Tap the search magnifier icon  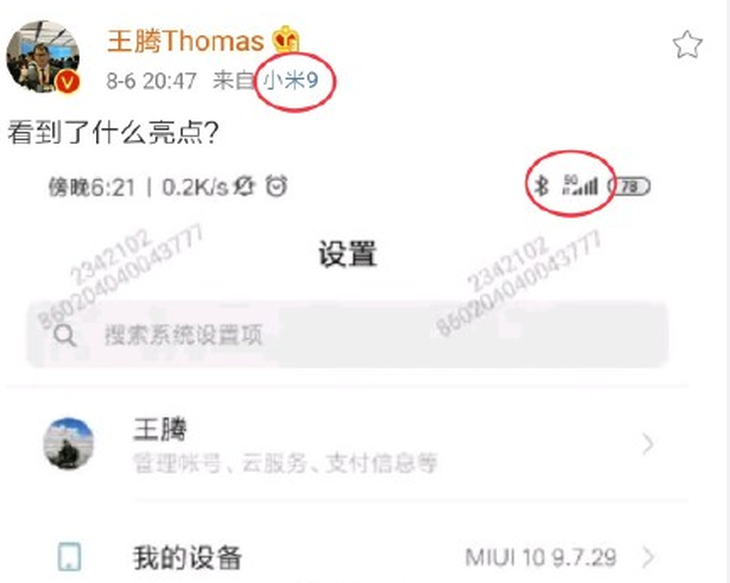tap(65, 335)
